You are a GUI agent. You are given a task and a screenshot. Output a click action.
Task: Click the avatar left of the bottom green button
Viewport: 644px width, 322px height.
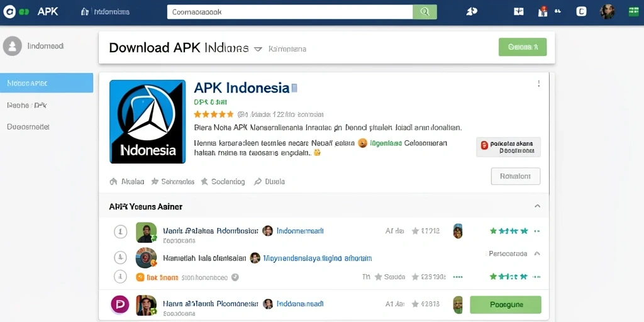click(458, 305)
